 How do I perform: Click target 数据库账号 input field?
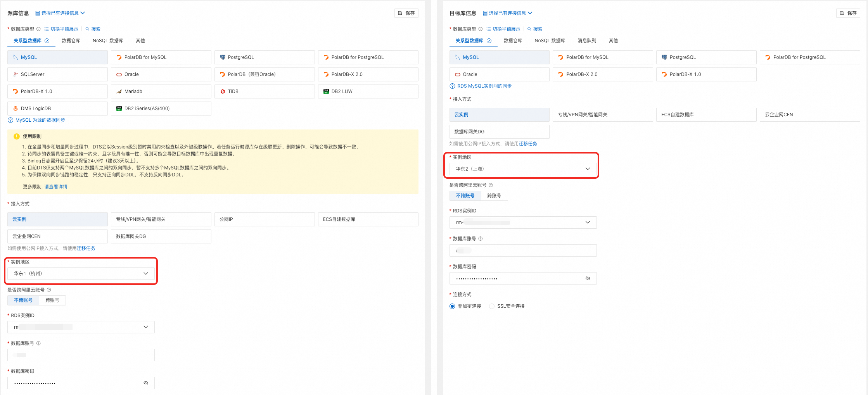pos(523,250)
